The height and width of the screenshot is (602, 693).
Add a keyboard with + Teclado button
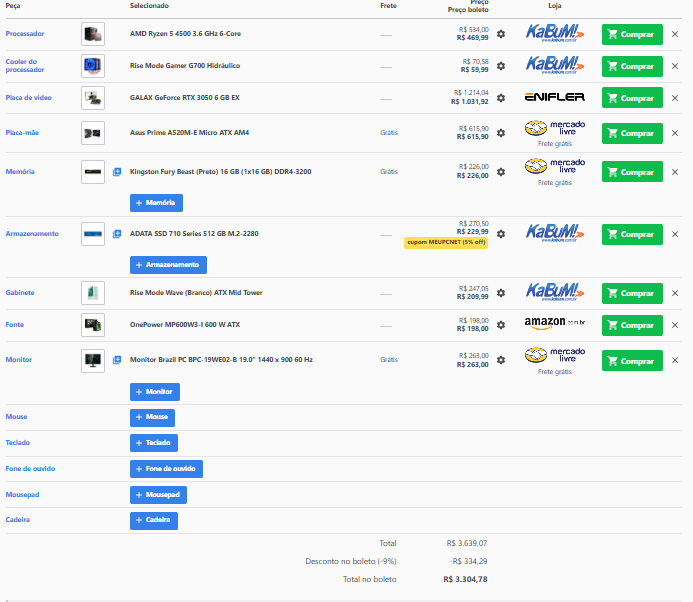pos(154,443)
